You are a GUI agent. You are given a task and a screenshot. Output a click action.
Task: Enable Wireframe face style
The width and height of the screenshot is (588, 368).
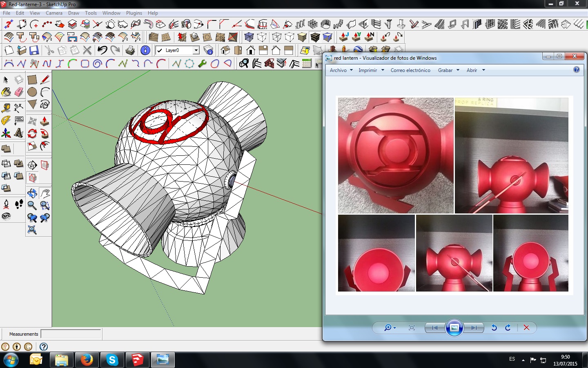pyautogui.click(x=277, y=38)
